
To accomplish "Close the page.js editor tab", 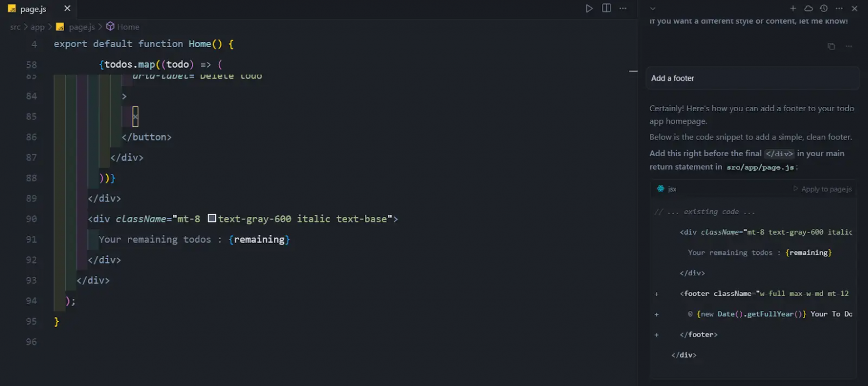I will pyautogui.click(x=67, y=8).
